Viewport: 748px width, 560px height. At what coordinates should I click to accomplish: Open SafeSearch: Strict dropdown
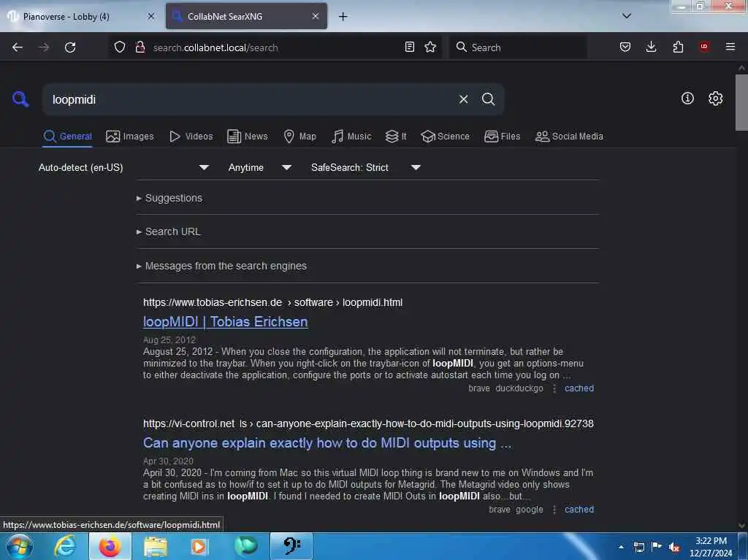(x=366, y=167)
